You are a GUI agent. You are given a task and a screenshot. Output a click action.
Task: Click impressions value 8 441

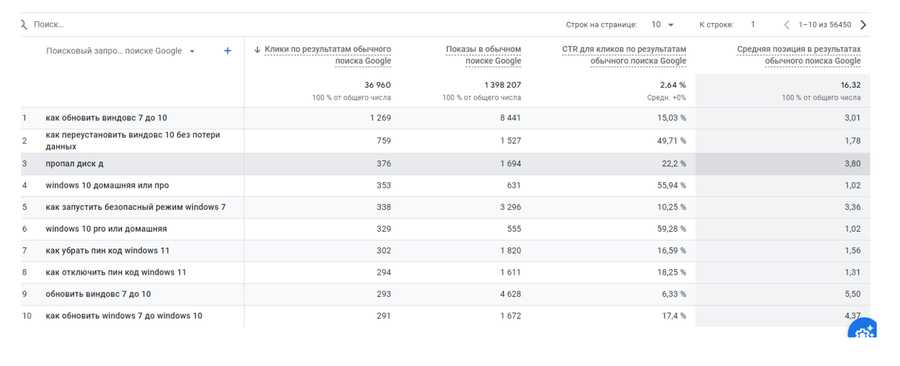coord(510,118)
